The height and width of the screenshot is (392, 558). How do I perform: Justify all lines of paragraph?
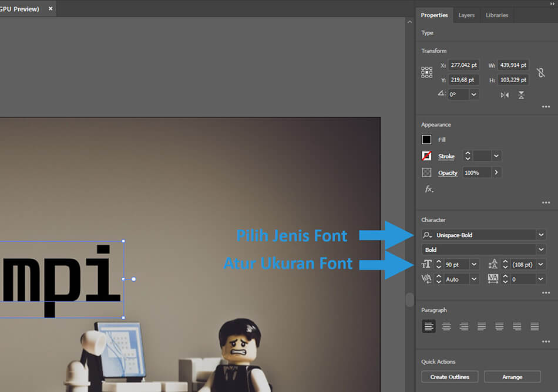tap(535, 326)
